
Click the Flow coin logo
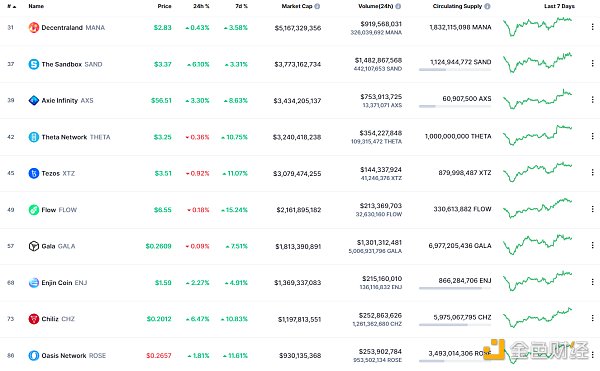pyautogui.click(x=34, y=210)
